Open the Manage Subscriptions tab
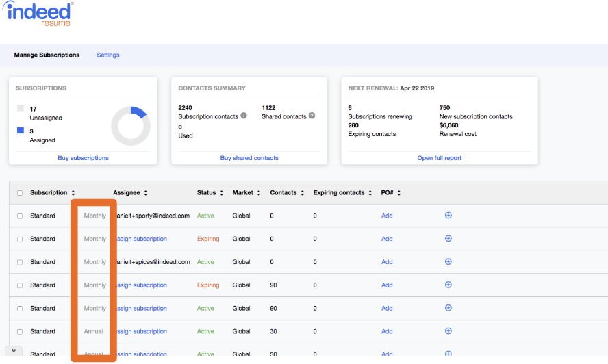This screenshot has width=608, height=364. pyautogui.click(x=47, y=55)
